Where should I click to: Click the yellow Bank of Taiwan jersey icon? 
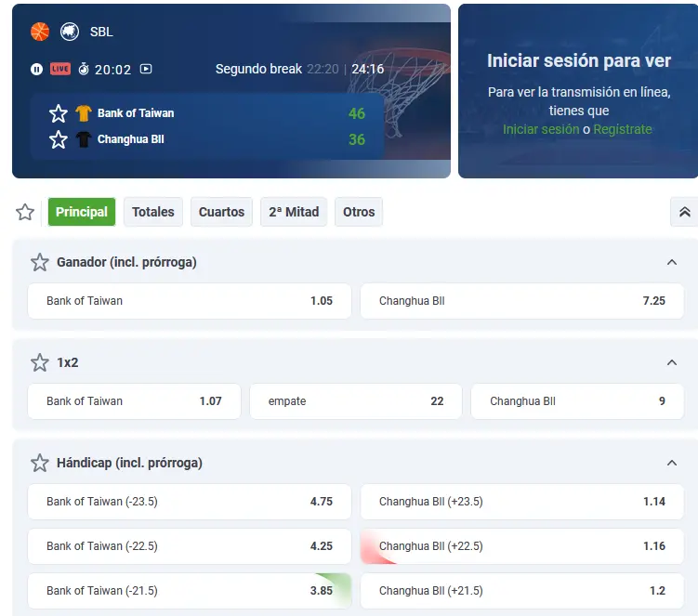coord(84,113)
